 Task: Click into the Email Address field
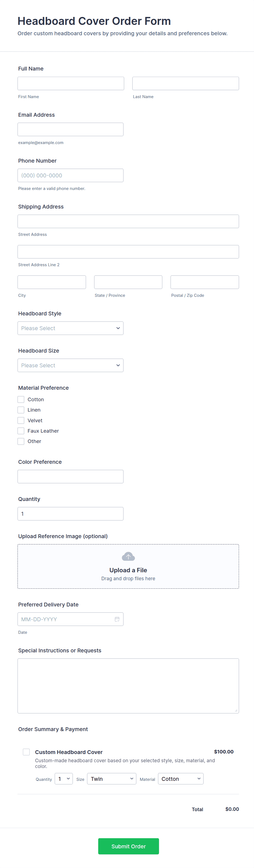pyautogui.click(x=70, y=129)
